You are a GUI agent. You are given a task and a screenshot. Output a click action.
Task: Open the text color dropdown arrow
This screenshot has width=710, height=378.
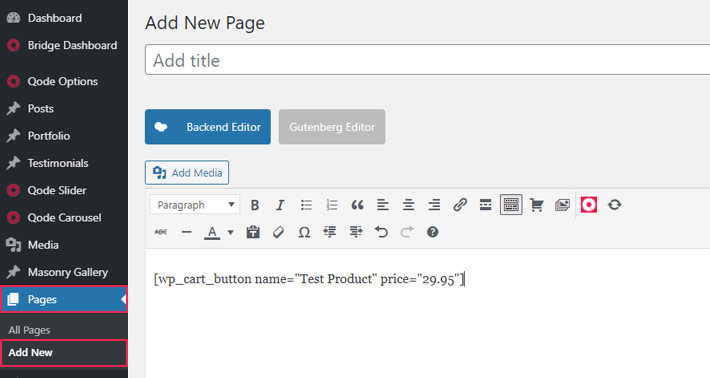coord(230,233)
